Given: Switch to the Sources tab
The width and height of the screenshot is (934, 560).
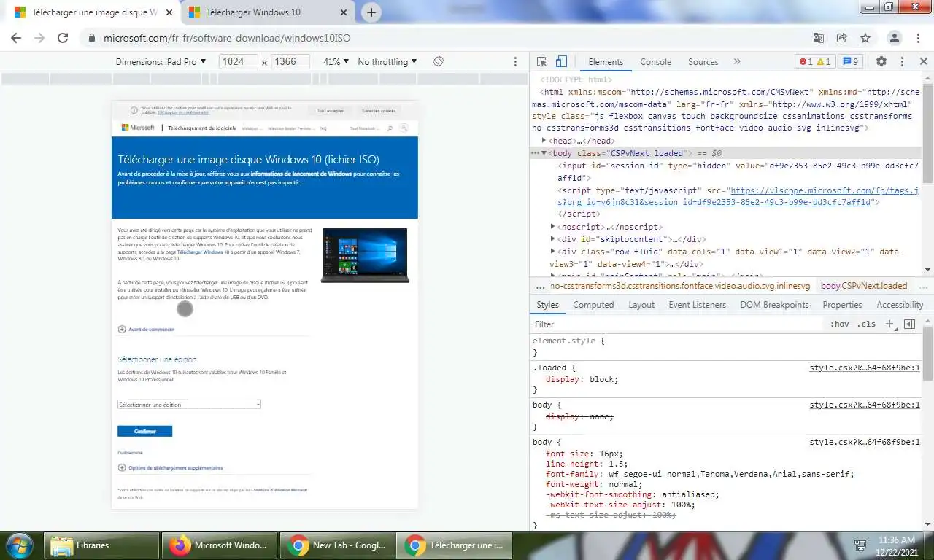Looking at the screenshot, I should tap(703, 62).
